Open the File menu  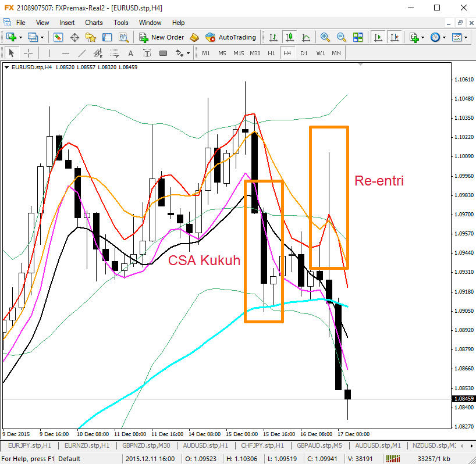point(20,23)
